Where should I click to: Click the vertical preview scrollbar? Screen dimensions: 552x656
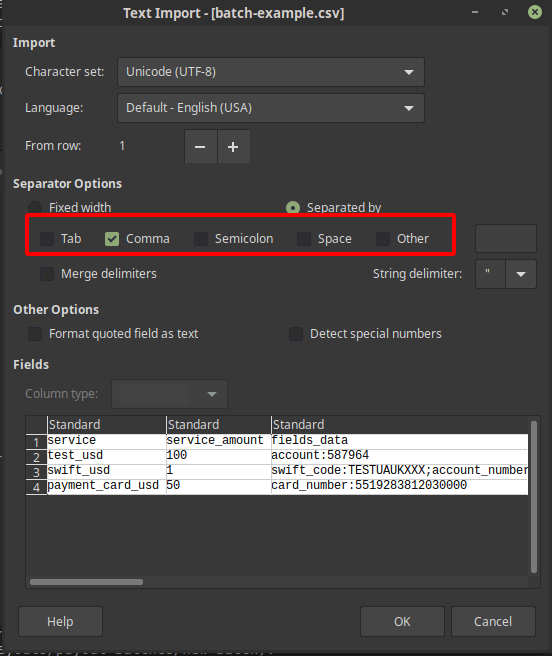[534, 497]
